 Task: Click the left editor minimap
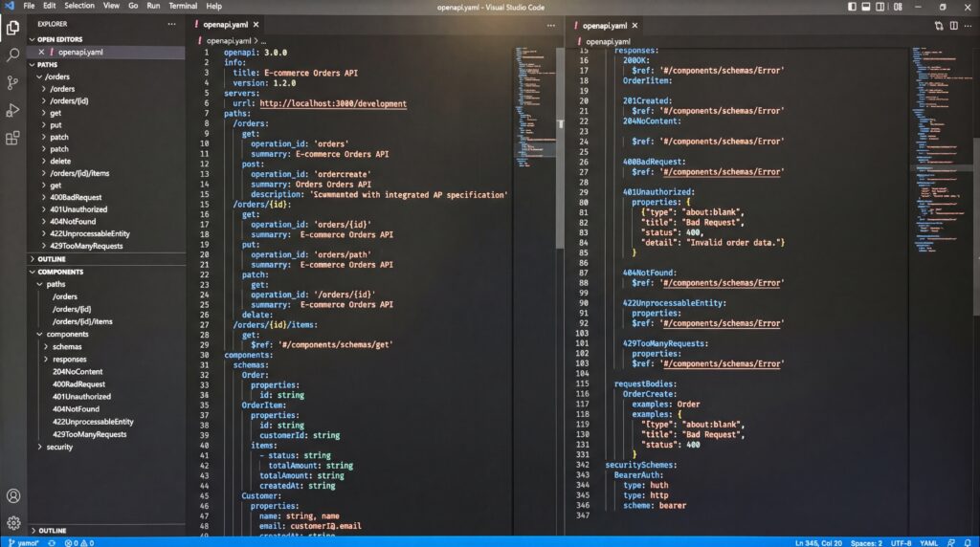point(534,106)
